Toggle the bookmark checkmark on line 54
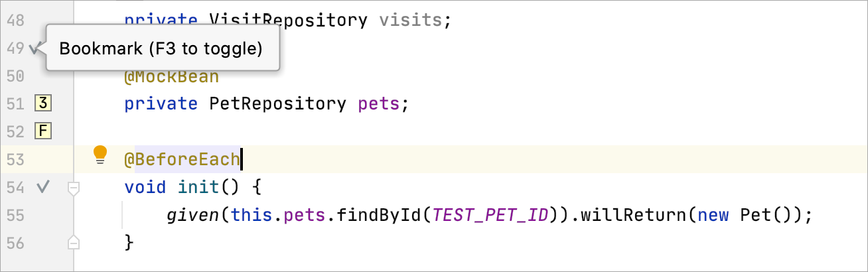The image size is (868, 272). (x=43, y=188)
